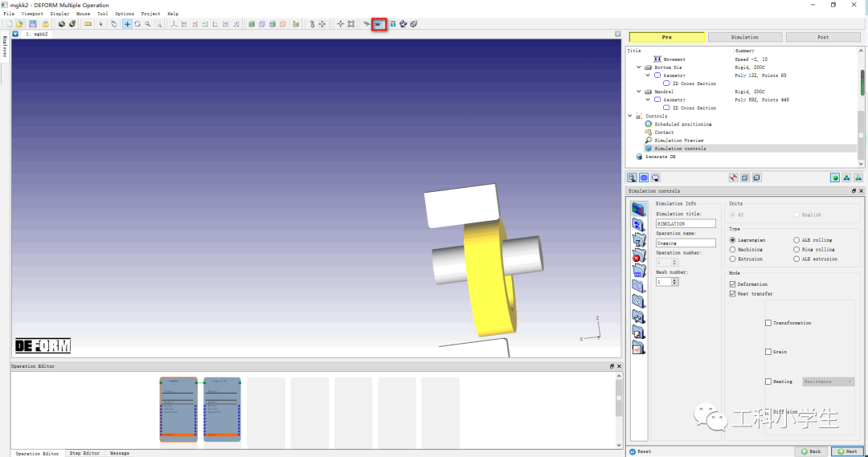This screenshot has height=457, width=868.
Task: Activate the pan cross-arrows tool
Action: (127, 24)
